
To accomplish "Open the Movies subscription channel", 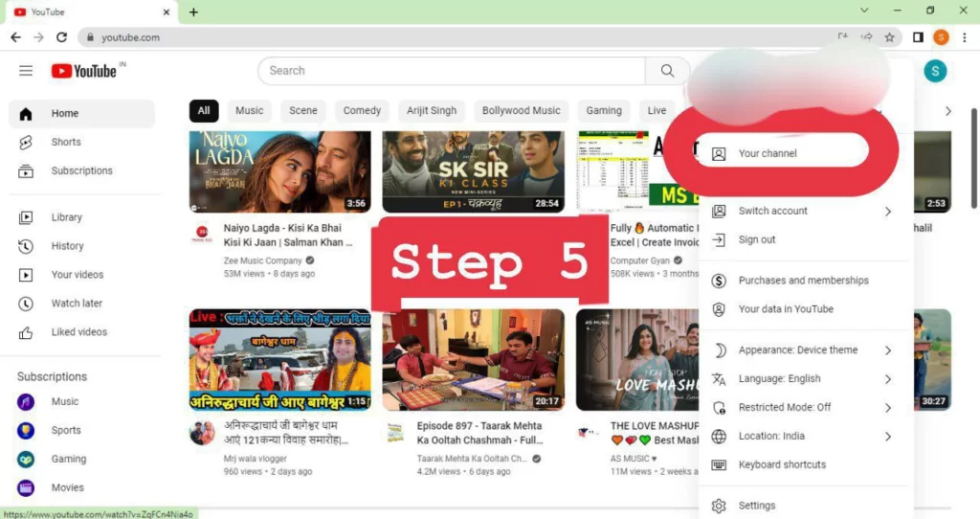I will (x=82, y=487).
